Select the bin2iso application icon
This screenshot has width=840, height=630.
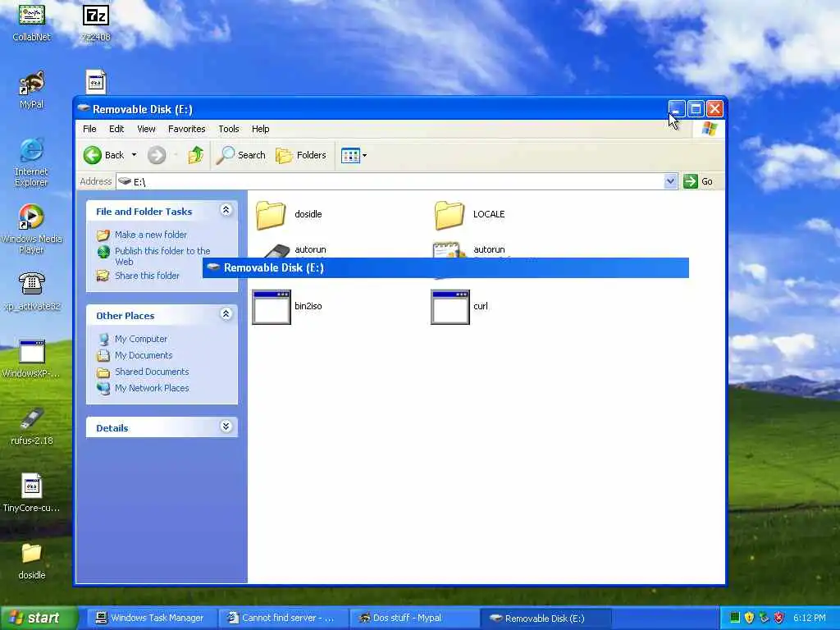point(271,307)
